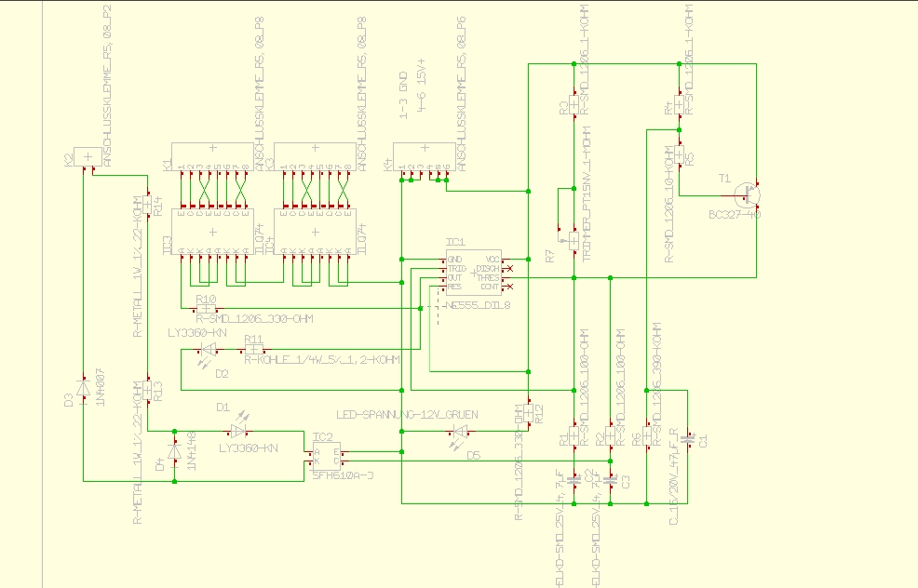Select the D2 LED symbol
Screen dimensions: 918x588
pos(209,351)
